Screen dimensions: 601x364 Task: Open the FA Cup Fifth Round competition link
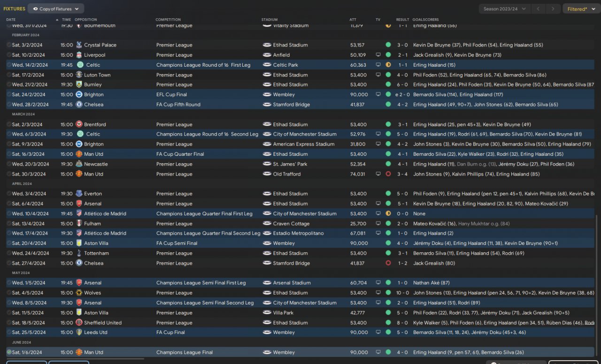pos(178,105)
